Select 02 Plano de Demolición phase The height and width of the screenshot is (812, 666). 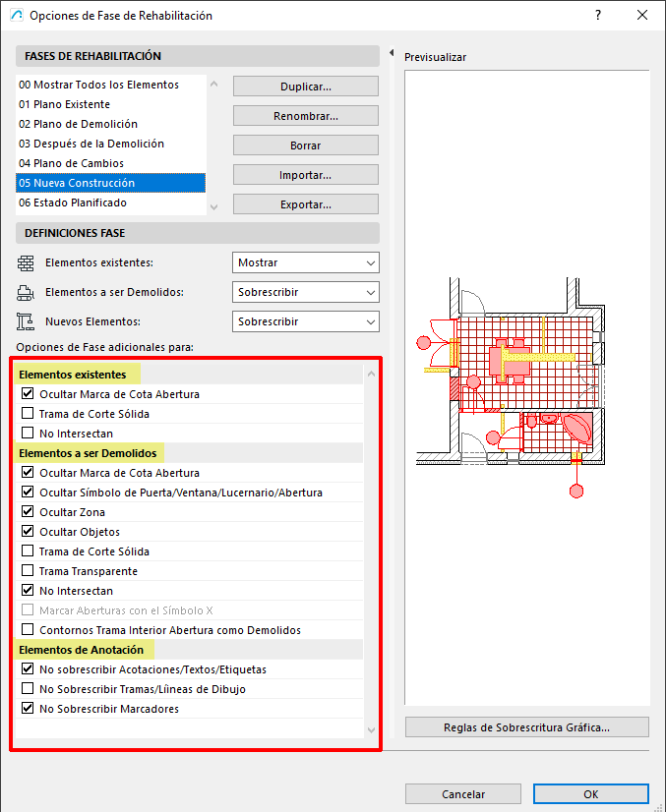click(x=111, y=124)
